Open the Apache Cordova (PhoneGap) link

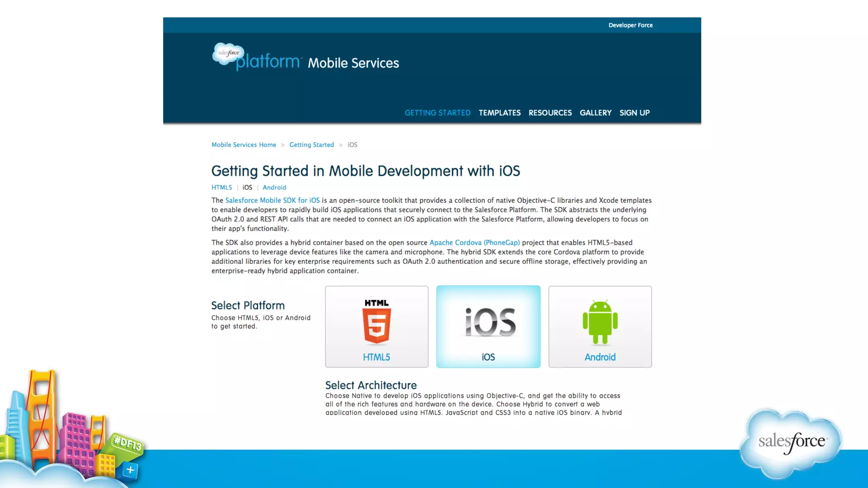point(474,243)
